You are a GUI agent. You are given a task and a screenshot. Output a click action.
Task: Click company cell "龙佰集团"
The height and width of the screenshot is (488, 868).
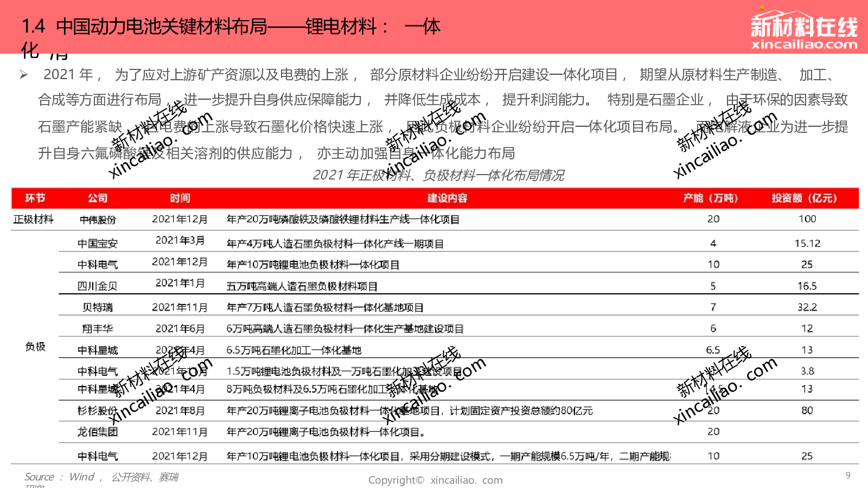tap(98, 432)
